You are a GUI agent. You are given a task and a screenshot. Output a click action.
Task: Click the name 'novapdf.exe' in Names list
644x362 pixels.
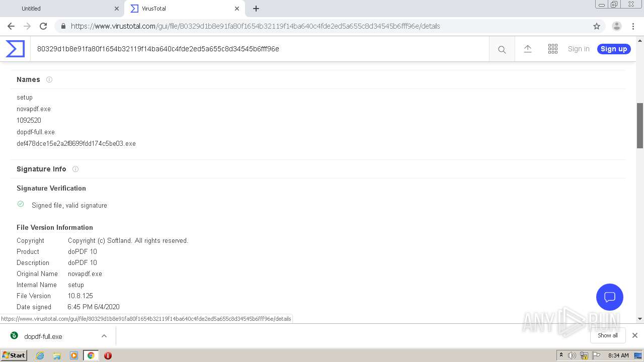click(x=34, y=109)
